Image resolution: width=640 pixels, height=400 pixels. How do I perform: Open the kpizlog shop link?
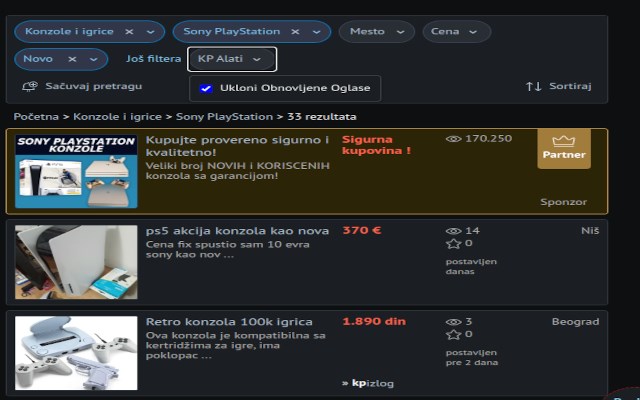[368, 383]
